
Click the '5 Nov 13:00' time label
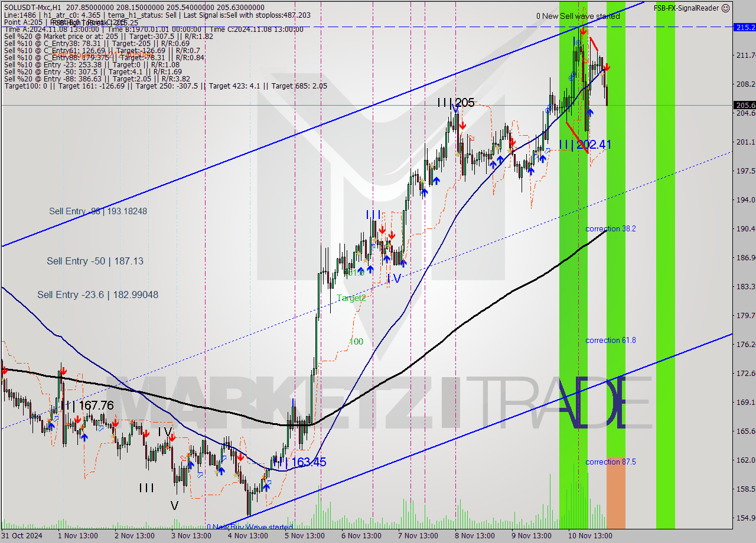tap(305, 536)
